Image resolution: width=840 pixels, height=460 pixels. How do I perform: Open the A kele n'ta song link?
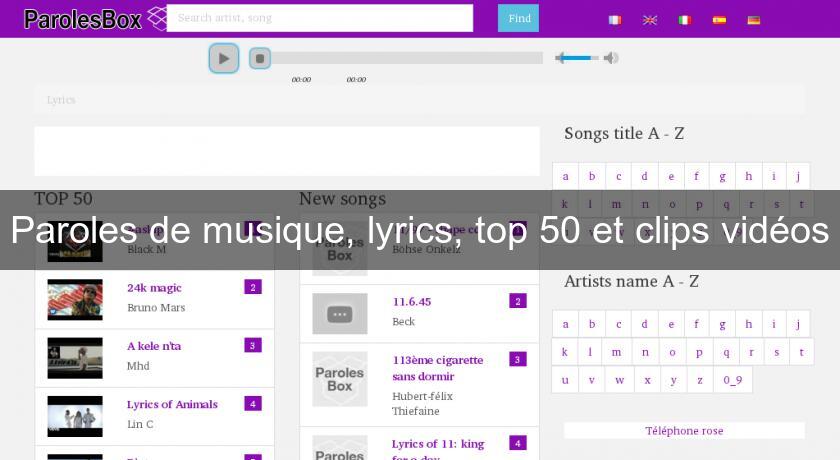pos(154,346)
